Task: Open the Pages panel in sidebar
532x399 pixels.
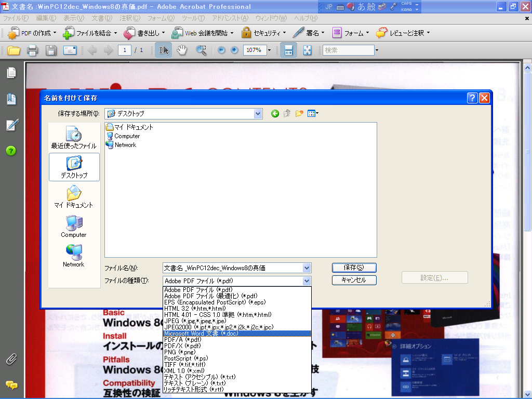Action: tap(11, 73)
